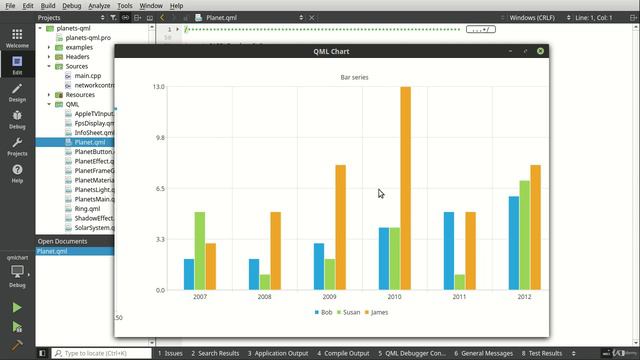Show the Issues output pane
This screenshot has height=360, width=640.
tap(170, 353)
